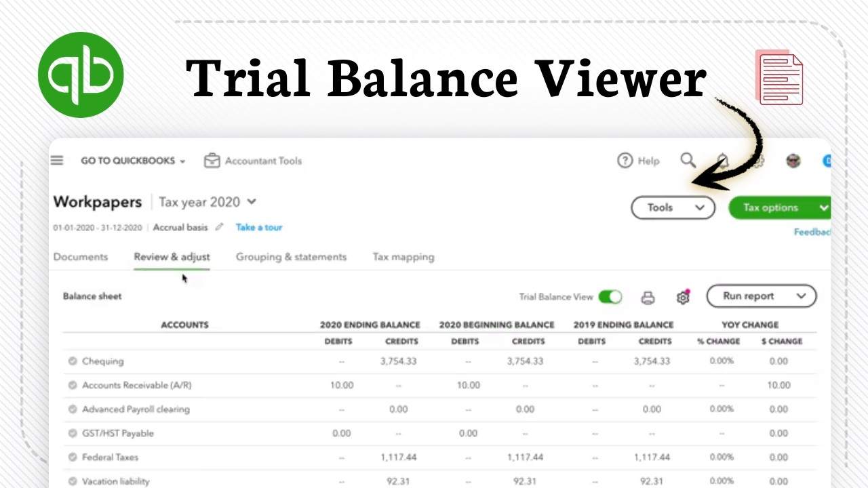
Task: Click check icon beside Chequing
Action: (72, 361)
